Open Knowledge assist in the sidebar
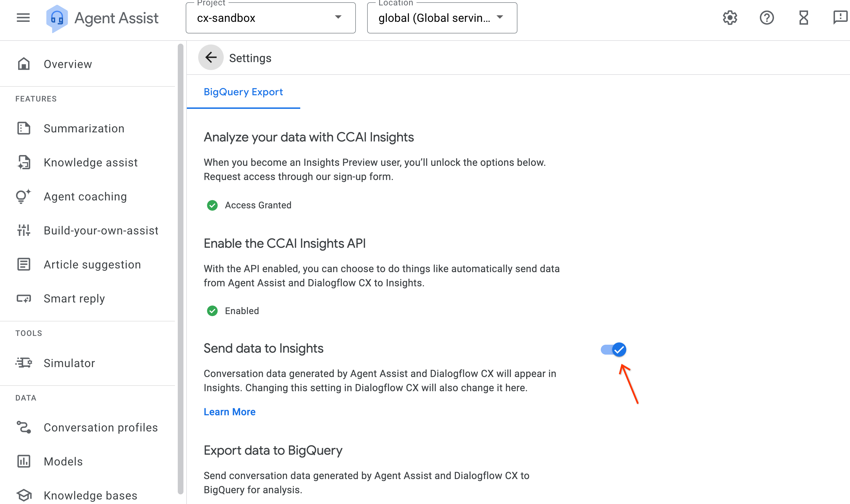Image resolution: width=850 pixels, height=504 pixels. (x=91, y=163)
